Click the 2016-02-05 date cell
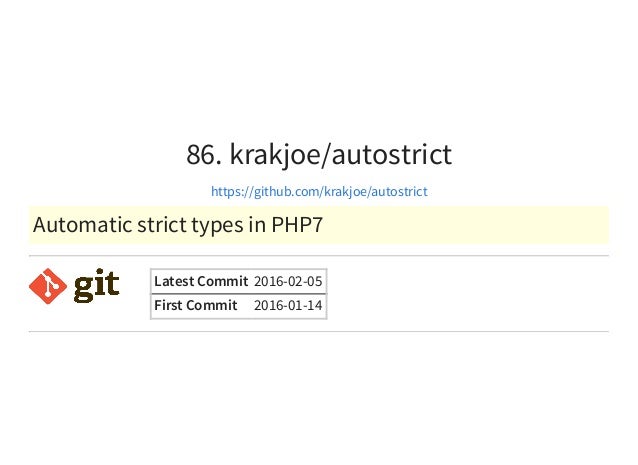The image size is (638, 465). pos(288,281)
